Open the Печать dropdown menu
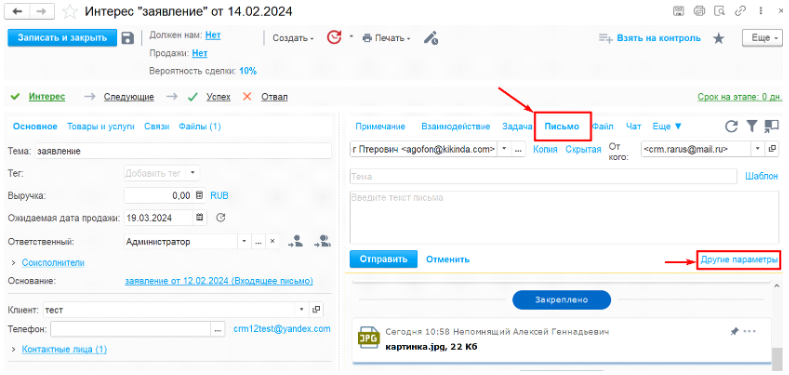The image size is (789, 375). (x=386, y=38)
